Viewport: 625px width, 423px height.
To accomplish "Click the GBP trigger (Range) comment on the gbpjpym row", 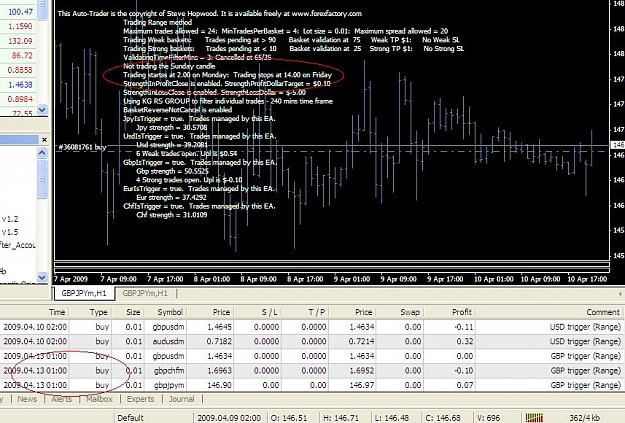I will tap(586, 386).
